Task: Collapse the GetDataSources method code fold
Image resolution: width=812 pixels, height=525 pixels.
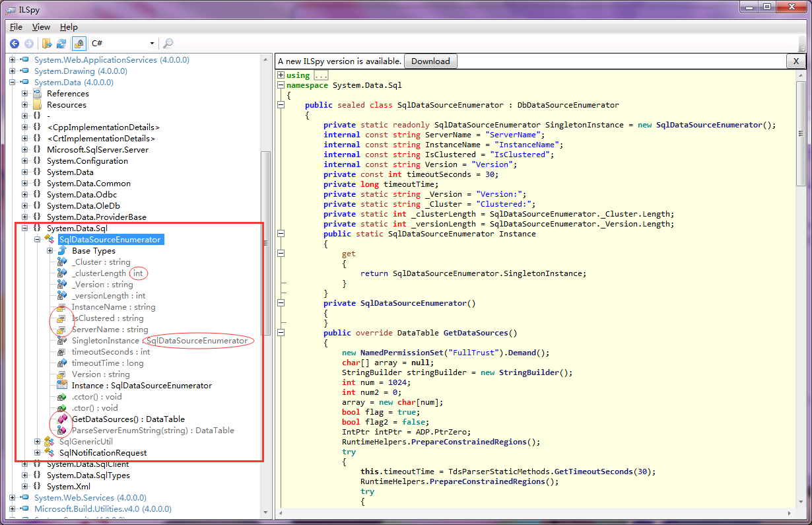Action: pos(281,333)
